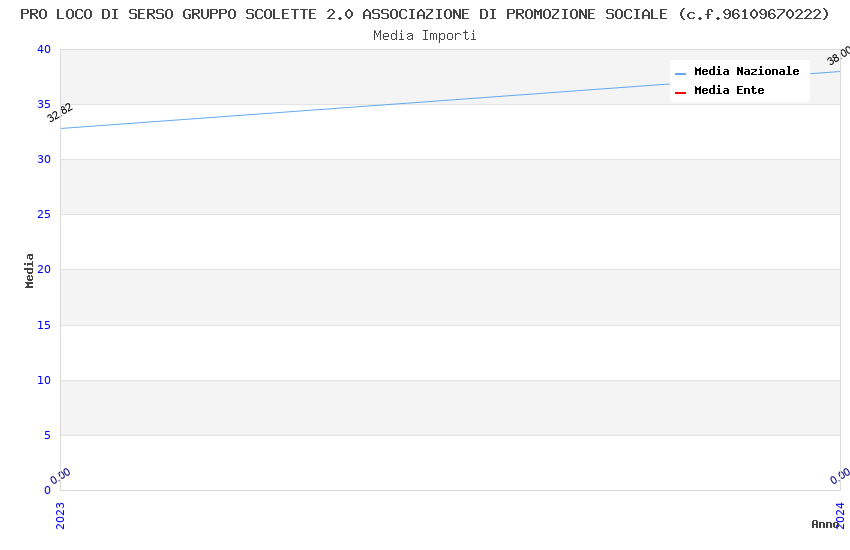Click the Media Ente legend label
Viewport: 850px width, 550px height.
point(729,90)
